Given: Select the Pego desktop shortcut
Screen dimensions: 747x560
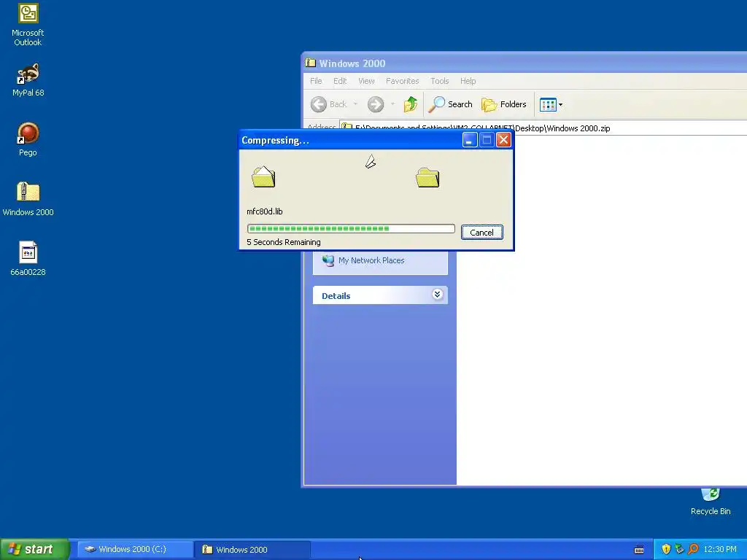Looking at the screenshot, I should [28, 139].
